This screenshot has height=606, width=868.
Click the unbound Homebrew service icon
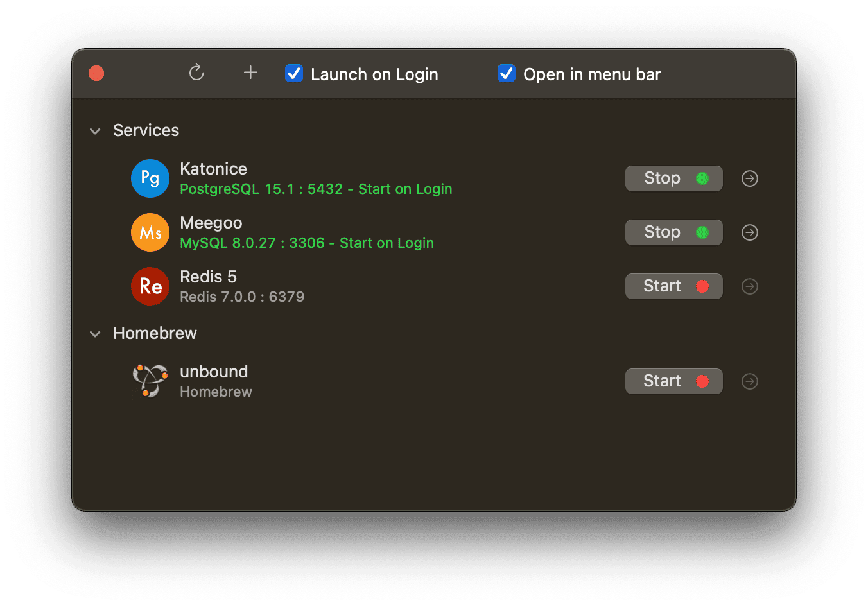point(150,381)
